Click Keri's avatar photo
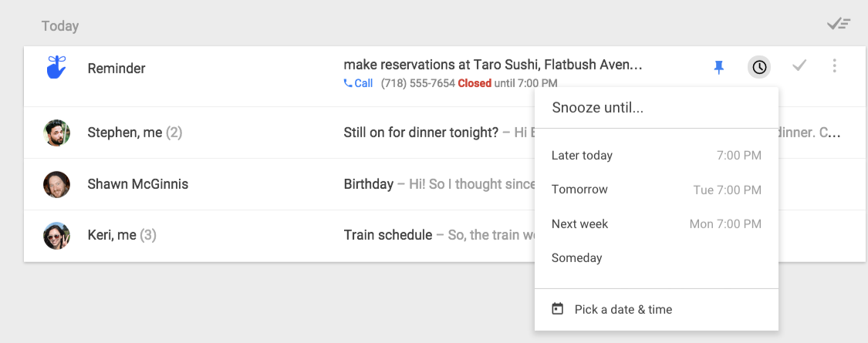This screenshot has width=868, height=343. click(x=57, y=235)
